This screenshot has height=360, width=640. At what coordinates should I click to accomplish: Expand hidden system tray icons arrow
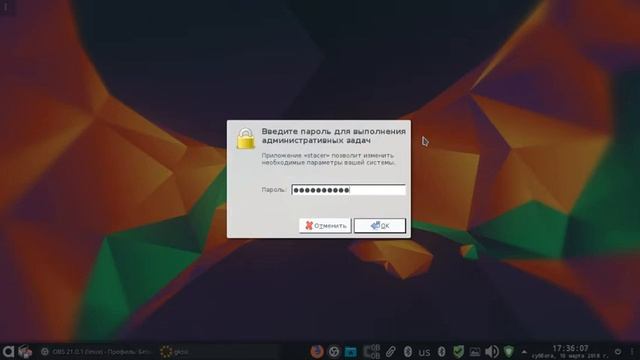pos(524,351)
